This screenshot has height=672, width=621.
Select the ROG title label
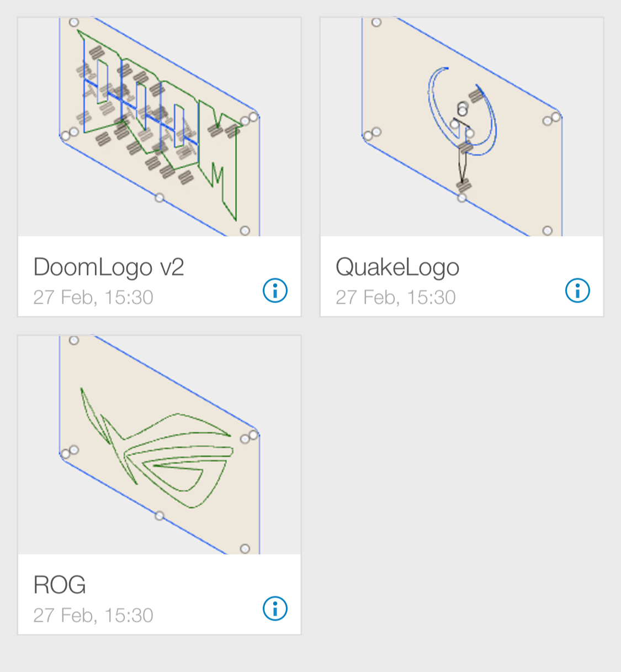(x=60, y=585)
